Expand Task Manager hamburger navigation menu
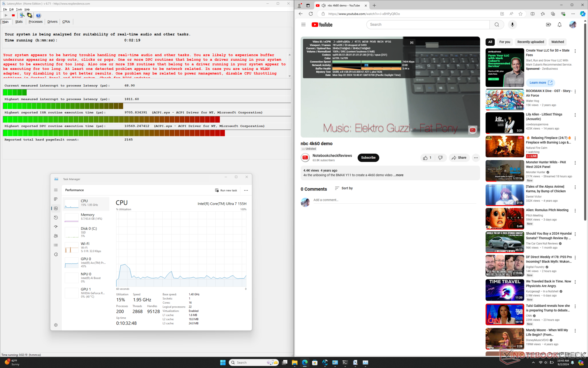Image resolution: width=588 pixels, height=368 pixels. click(56, 190)
